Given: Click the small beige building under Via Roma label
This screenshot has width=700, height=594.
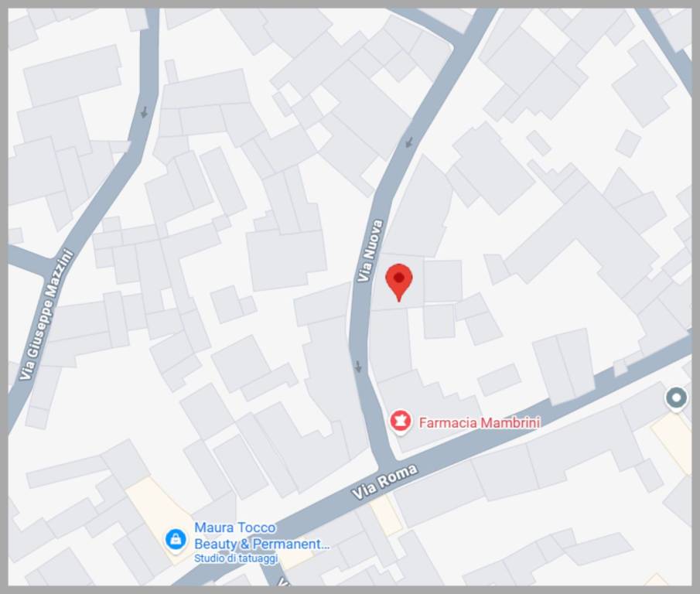Looking at the screenshot, I should (386, 515).
